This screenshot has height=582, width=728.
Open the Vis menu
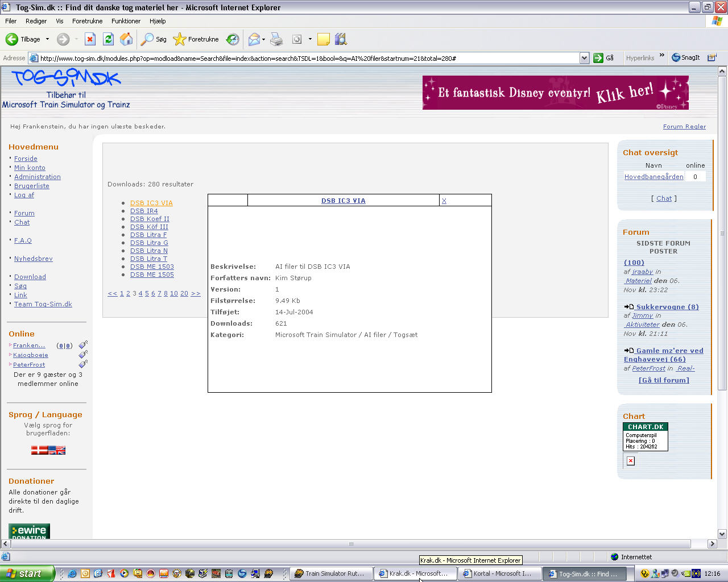click(x=60, y=21)
